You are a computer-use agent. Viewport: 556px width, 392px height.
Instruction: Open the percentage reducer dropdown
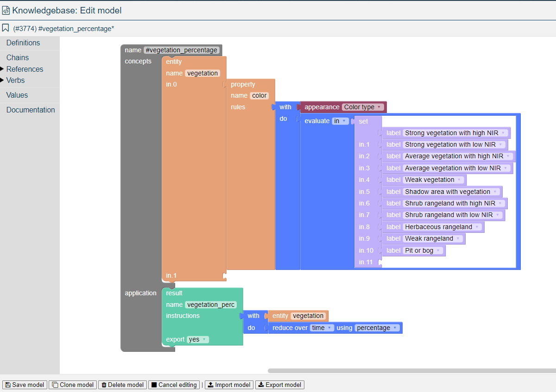click(x=377, y=328)
